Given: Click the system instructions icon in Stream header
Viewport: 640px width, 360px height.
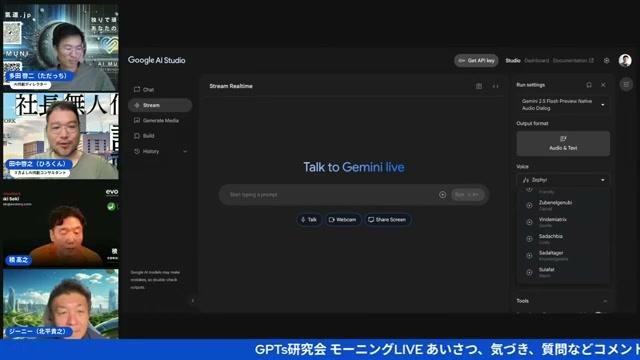Looking at the screenshot, I should click(479, 86).
